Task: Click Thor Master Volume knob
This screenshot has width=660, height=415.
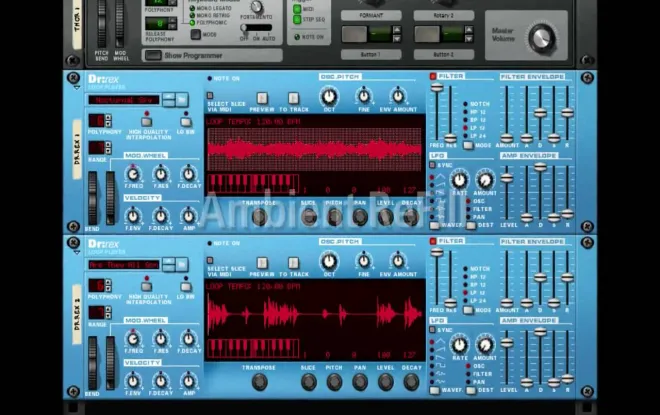Action: coord(541,38)
